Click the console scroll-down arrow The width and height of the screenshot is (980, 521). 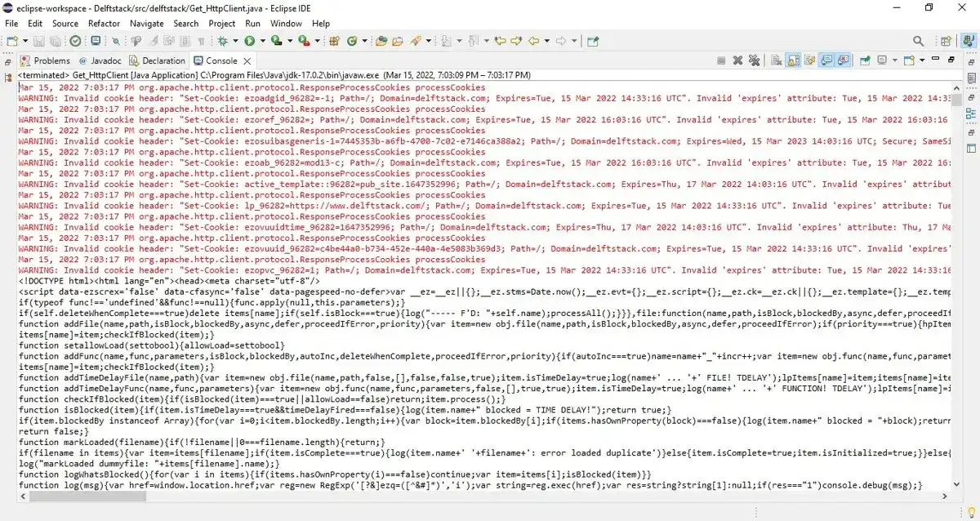click(x=956, y=484)
